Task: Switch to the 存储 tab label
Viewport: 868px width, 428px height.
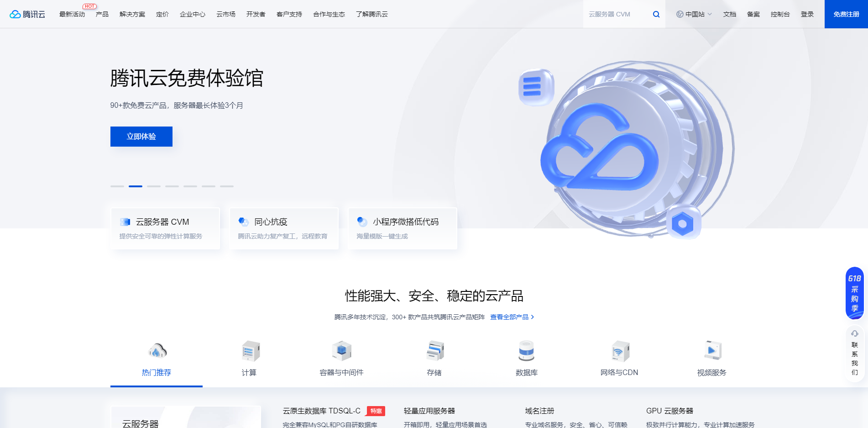Action: (x=434, y=373)
